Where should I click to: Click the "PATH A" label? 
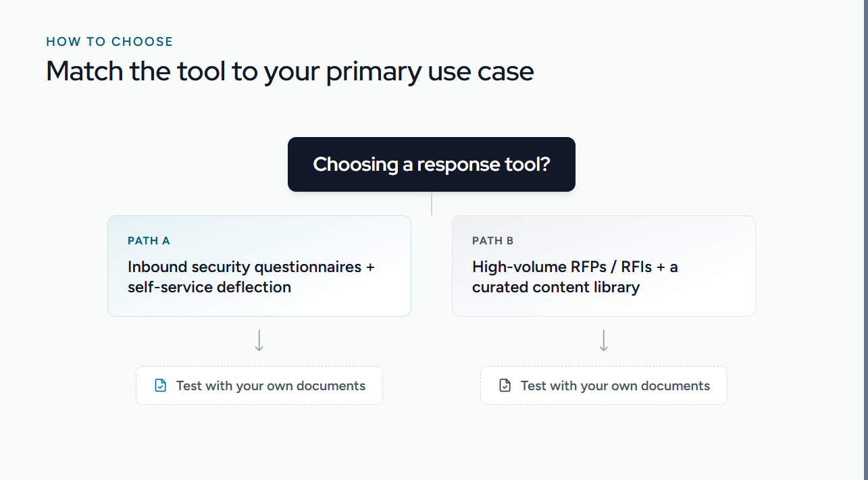pyautogui.click(x=149, y=240)
